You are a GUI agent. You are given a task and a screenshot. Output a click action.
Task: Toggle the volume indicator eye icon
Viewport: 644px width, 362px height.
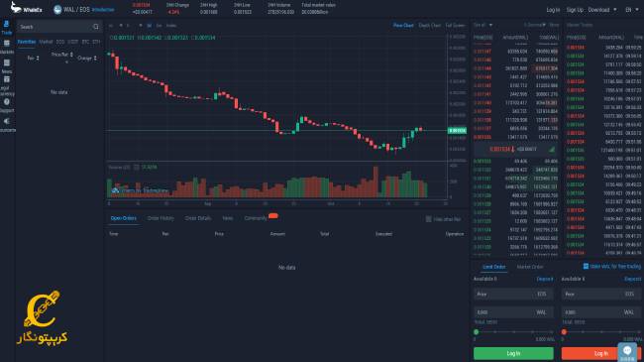point(137,168)
